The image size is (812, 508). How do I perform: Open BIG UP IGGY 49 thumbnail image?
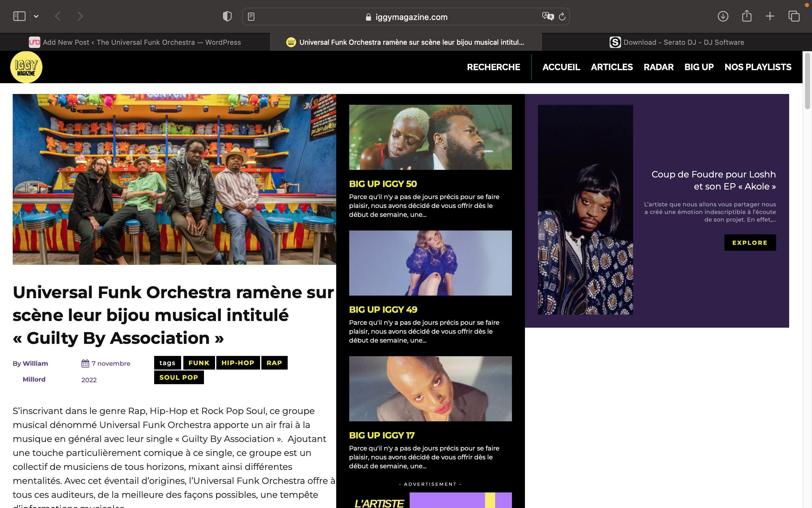point(430,263)
